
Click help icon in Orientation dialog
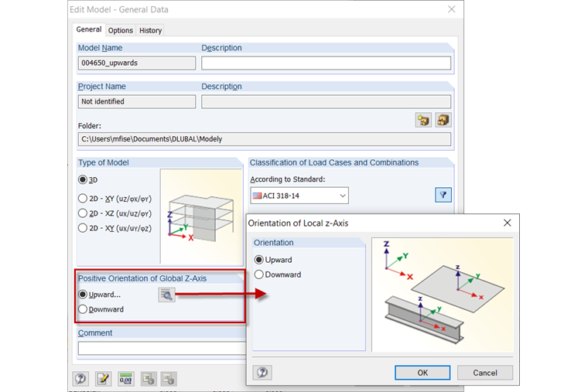click(262, 373)
